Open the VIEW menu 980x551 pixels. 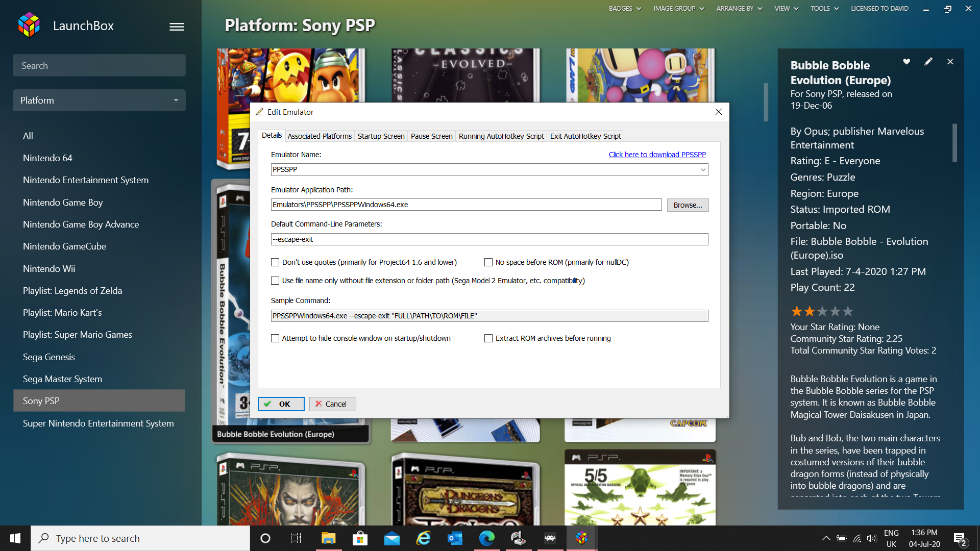(x=786, y=8)
